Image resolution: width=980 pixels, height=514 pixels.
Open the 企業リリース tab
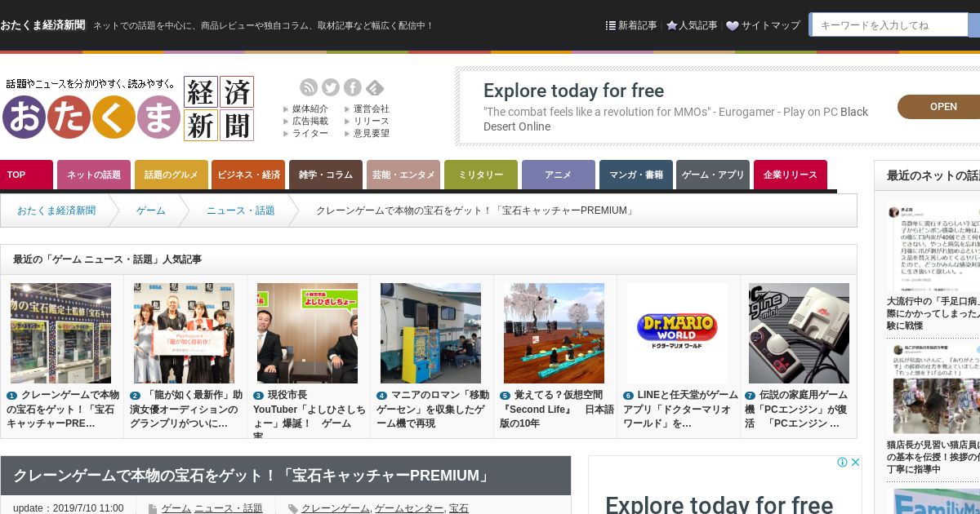791,175
